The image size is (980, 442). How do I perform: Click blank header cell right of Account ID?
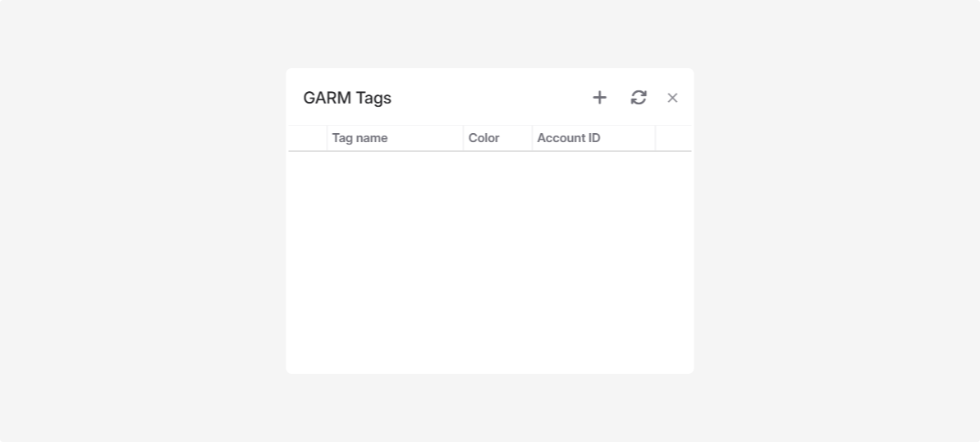click(x=673, y=138)
